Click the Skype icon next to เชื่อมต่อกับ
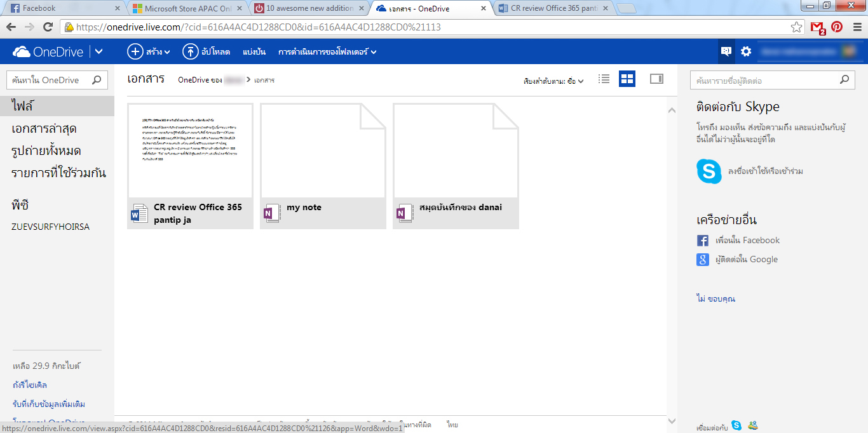Image resolution: width=868 pixels, height=433 pixels. [736, 426]
